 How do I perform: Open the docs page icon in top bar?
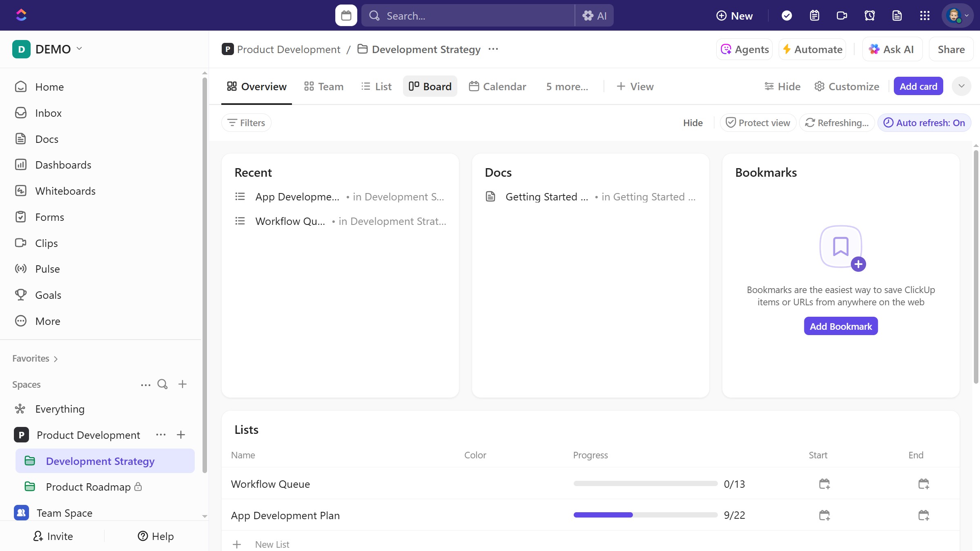coord(897,16)
